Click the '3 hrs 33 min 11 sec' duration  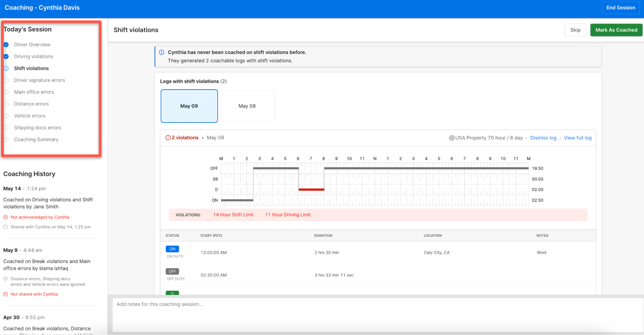(334, 275)
